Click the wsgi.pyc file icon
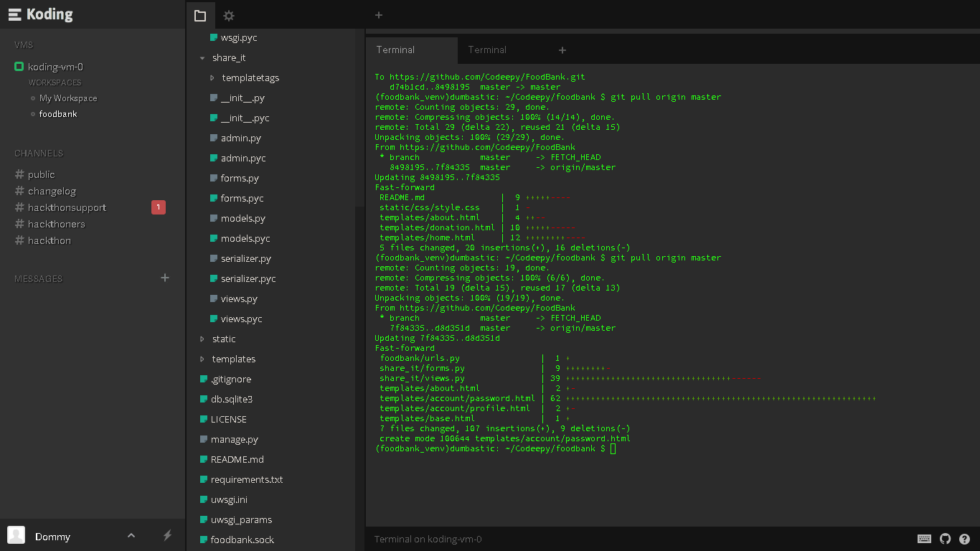The image size is (980, 551). (214, 37)
